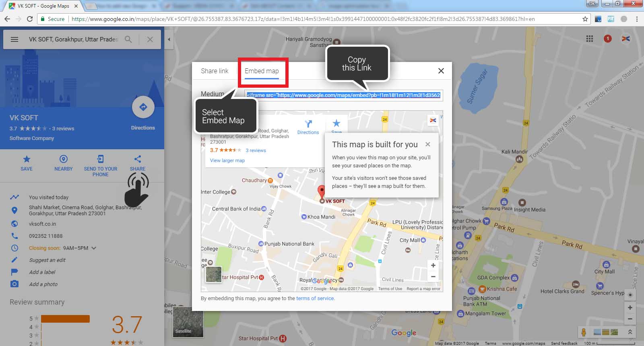
Task: Reload the current page
Action: tap(29, 19)
